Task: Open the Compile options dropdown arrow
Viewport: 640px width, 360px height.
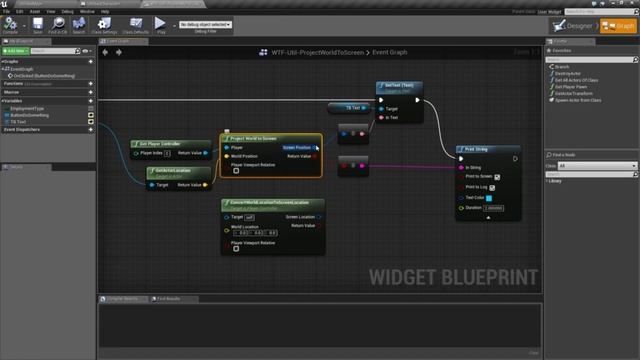Action: pos(24,26)
